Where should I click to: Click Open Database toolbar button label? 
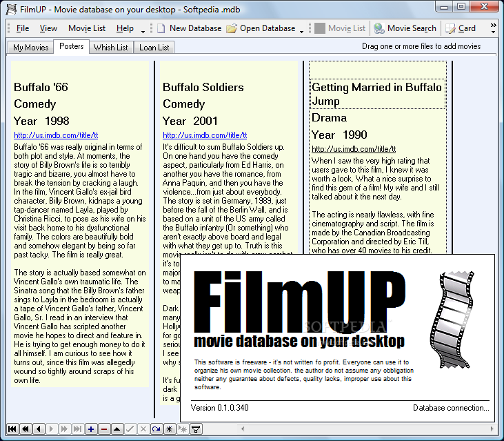[268, 28]
